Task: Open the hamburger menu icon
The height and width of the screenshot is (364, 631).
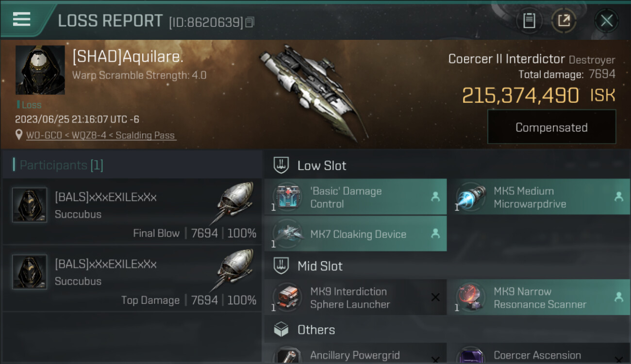Action: tap(21, 19)
